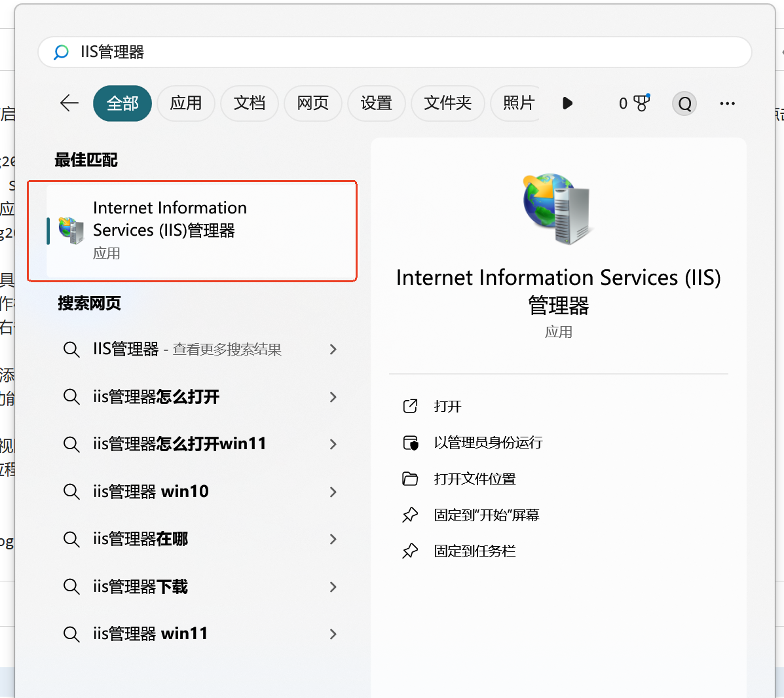Click the IIS manager icon in best match

pos(71,230)
